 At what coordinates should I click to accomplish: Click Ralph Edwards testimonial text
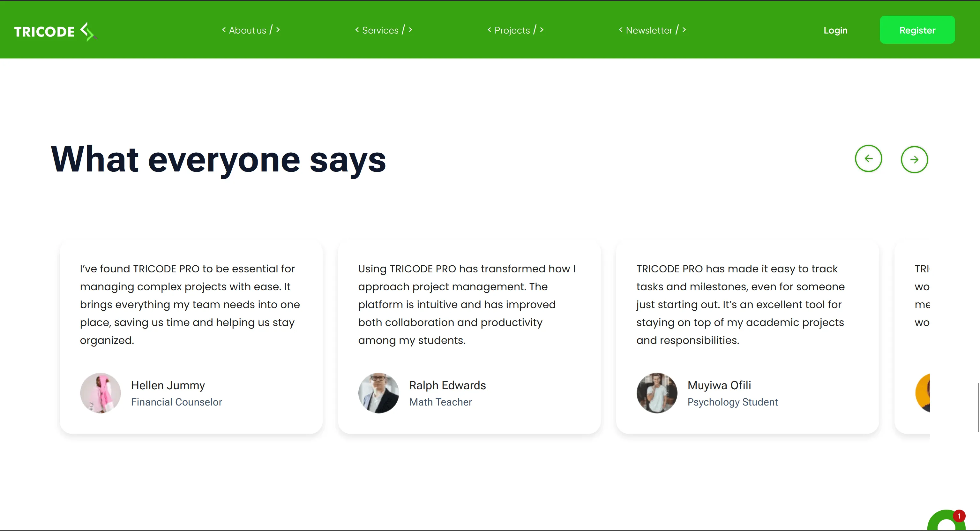467,304
